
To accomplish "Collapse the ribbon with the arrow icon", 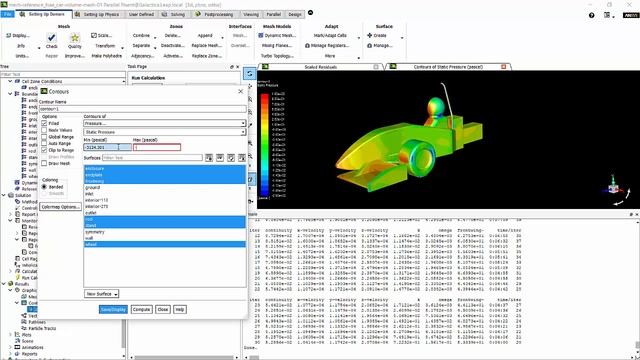I will click(x=310, y=13).
